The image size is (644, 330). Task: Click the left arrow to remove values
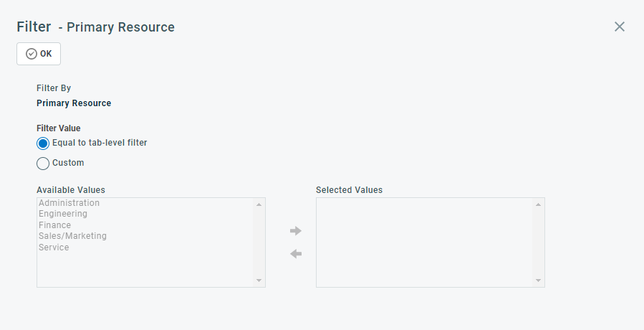296,254
